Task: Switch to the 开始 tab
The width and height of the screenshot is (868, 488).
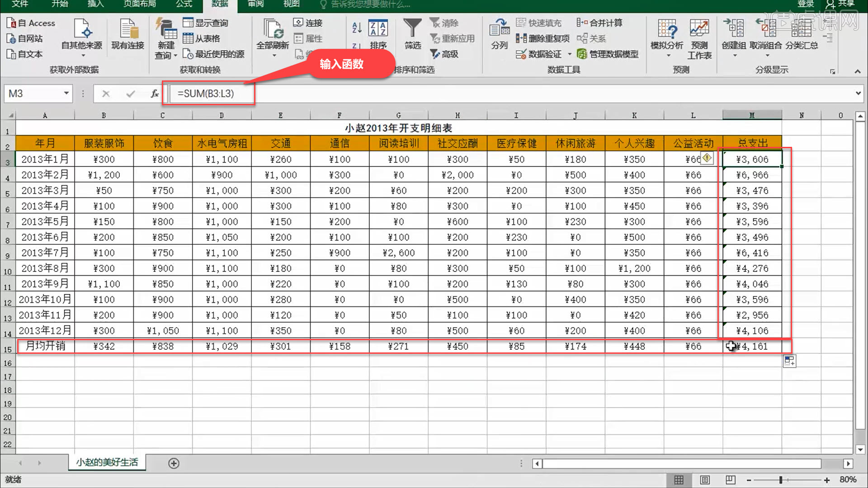Action: [60, 4]
